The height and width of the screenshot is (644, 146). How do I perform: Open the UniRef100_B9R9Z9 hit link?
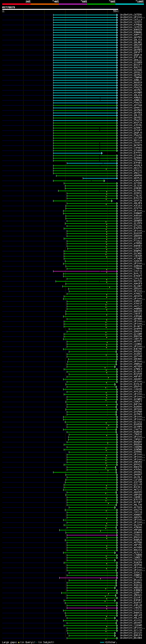tap(131, 30)
